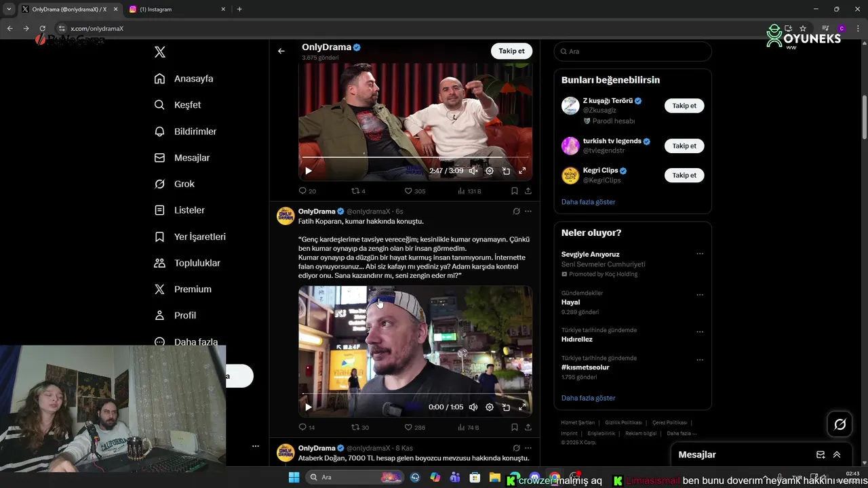Share the top video post
The image size is (868, 488).
tap(528, 191)
